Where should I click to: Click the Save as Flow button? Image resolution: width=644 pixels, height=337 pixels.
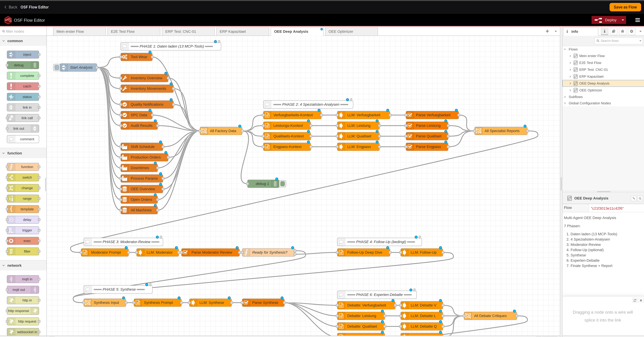point(625,7)
